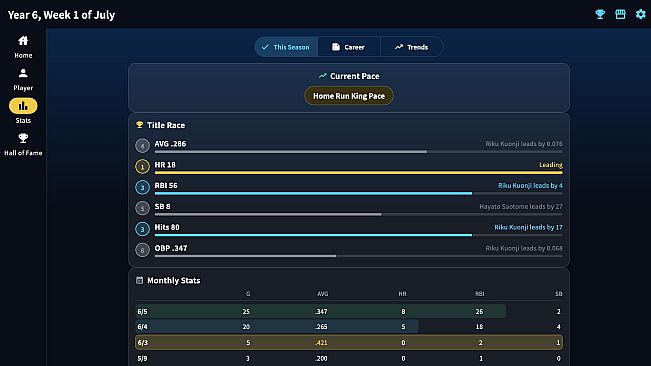Image resolution: width=651 pixels, height=366 pixels.
Task: Switch to the Trends tab
Action: point(411,47)
